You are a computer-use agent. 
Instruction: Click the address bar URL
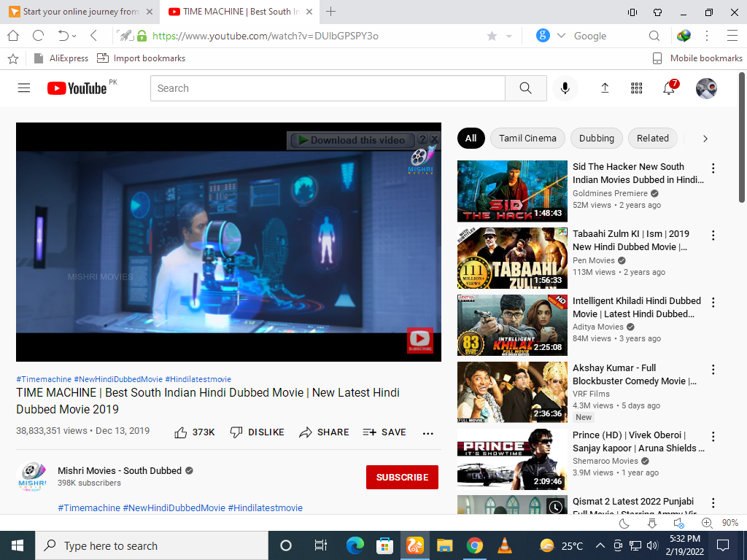coord(266,36)
